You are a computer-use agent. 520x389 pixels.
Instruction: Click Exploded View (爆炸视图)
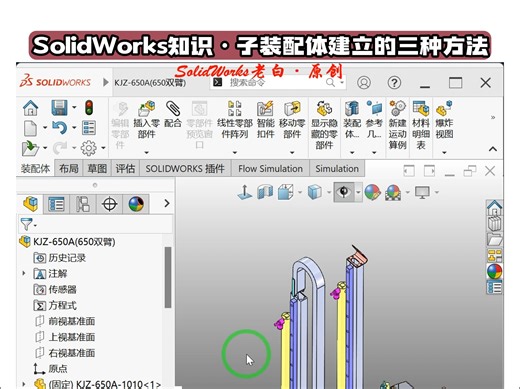(x=444, y=120)
